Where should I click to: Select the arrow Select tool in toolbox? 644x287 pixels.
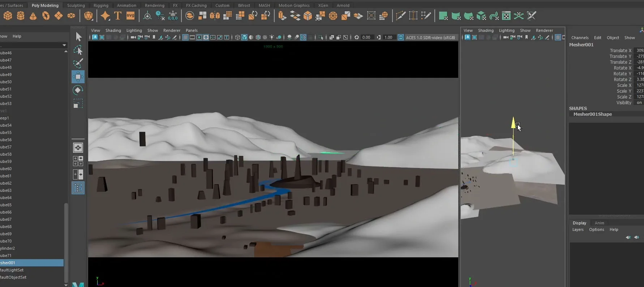tap(78, 37)
